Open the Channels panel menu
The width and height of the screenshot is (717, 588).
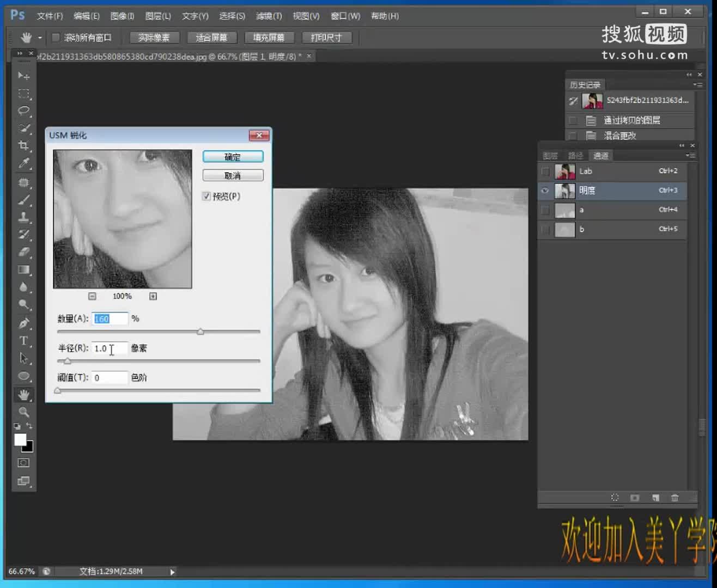[690, 155]
